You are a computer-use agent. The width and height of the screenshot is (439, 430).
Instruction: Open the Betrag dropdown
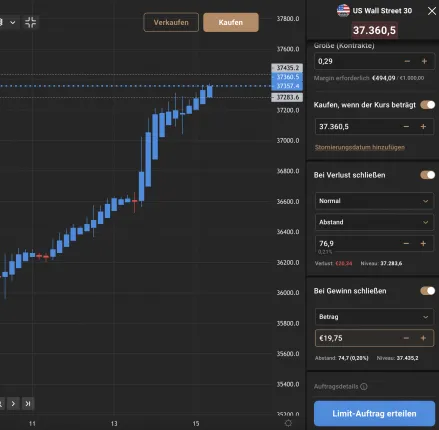click(x=374, y=317)
